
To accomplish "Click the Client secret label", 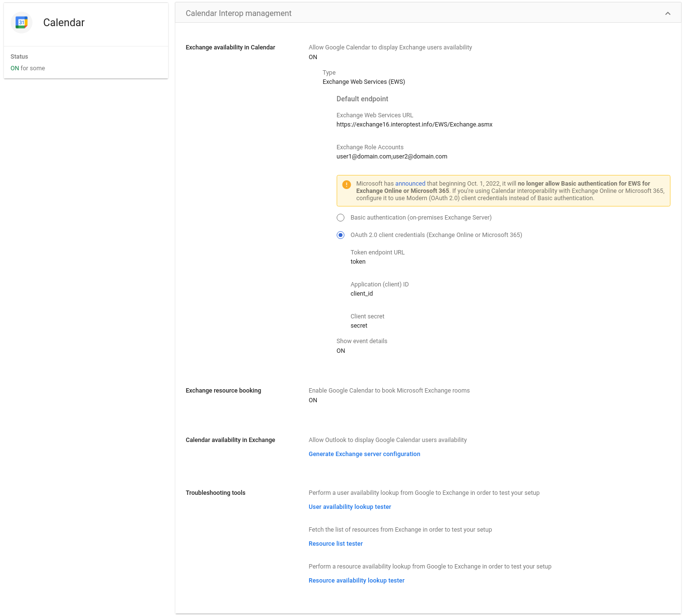I will coord(367,316).
